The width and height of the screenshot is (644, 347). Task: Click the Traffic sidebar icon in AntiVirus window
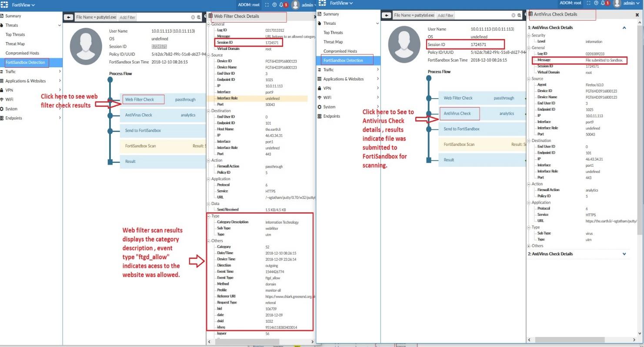pos(320,69)
